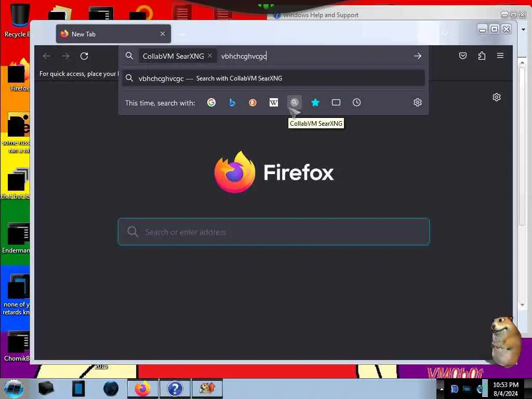Search this time with Google

[211, 102]
